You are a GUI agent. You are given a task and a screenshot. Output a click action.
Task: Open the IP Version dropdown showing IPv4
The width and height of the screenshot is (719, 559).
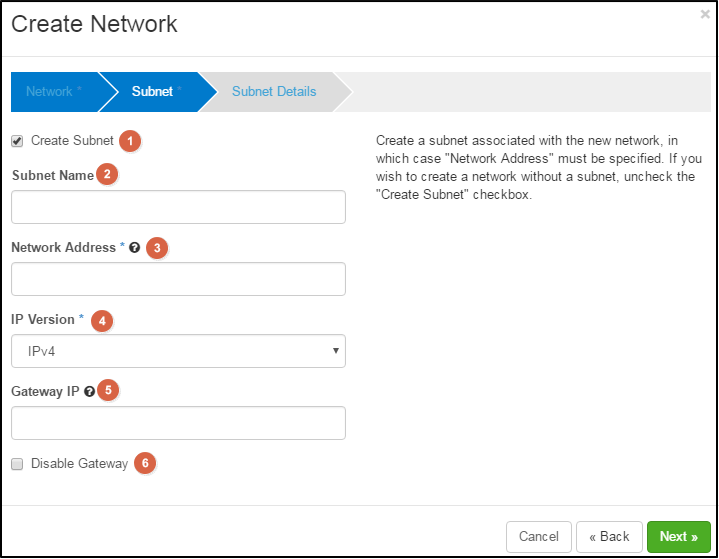coord(178,351)
